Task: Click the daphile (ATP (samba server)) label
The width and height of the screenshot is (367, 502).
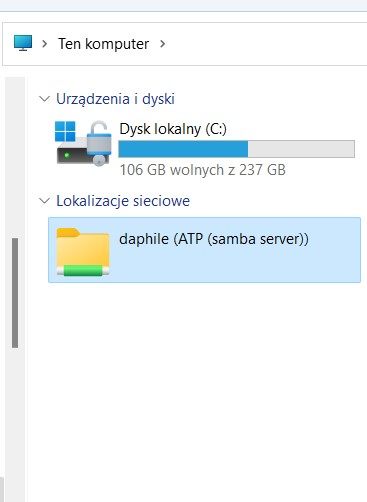Action: [x=214, y=239]
